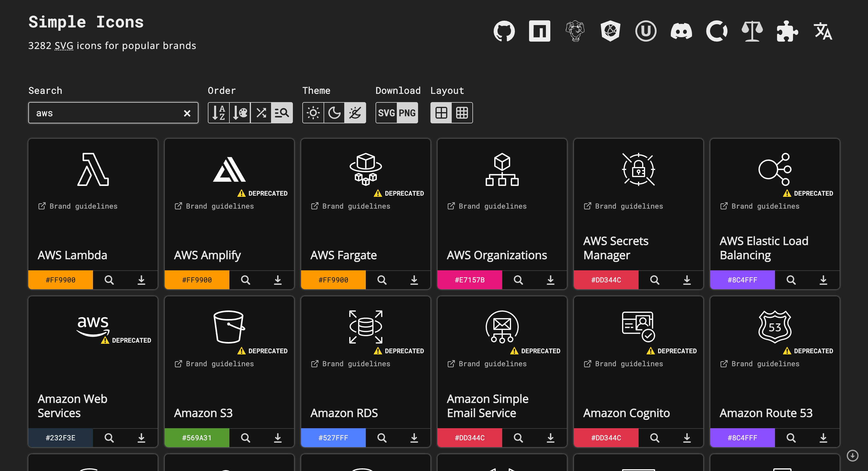Screen dimensions: 868x471
Task: Click the Open Collective icon
Action: 717,31
